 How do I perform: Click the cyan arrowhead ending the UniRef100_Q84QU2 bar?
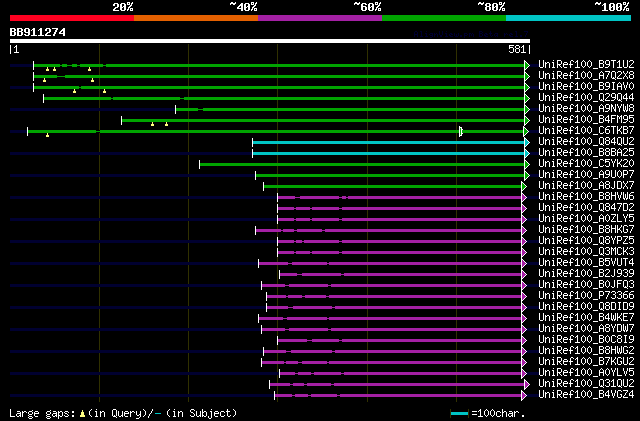527,143
